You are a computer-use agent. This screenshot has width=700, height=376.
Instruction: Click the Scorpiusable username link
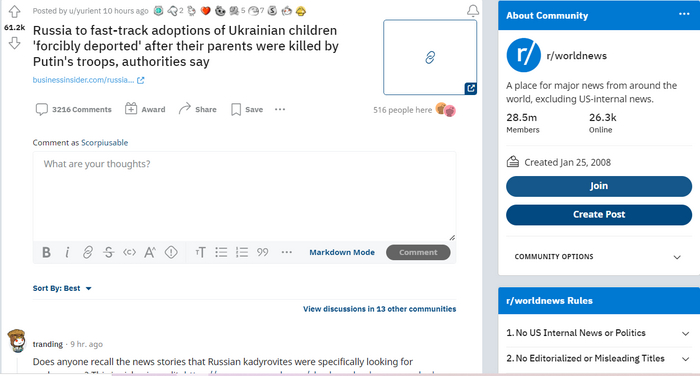point(104,143)
